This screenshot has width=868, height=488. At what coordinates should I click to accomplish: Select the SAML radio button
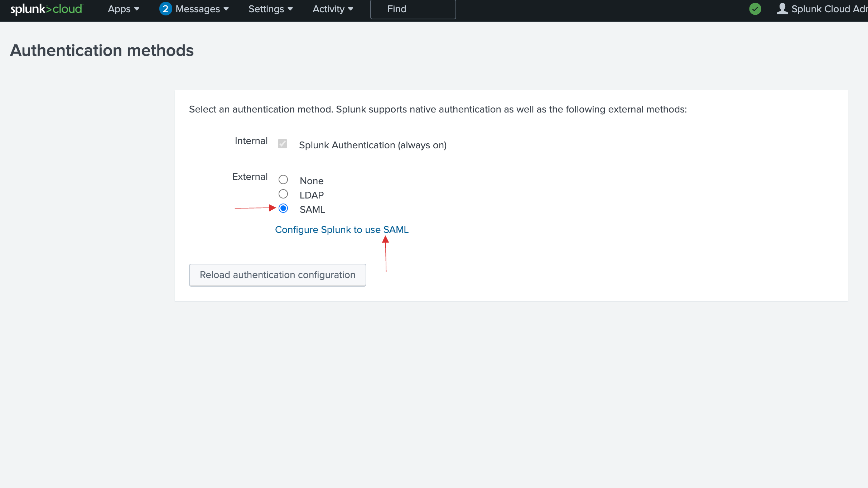pos(283,208)
